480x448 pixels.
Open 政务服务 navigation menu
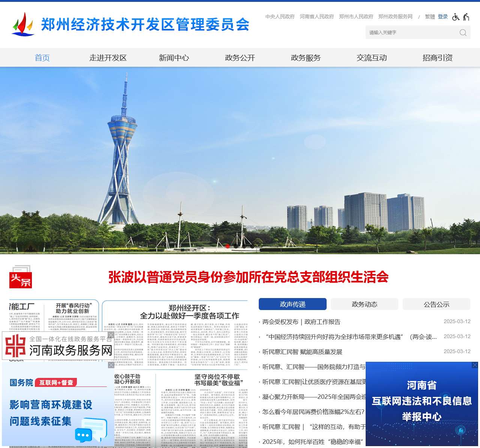[306, 58]
